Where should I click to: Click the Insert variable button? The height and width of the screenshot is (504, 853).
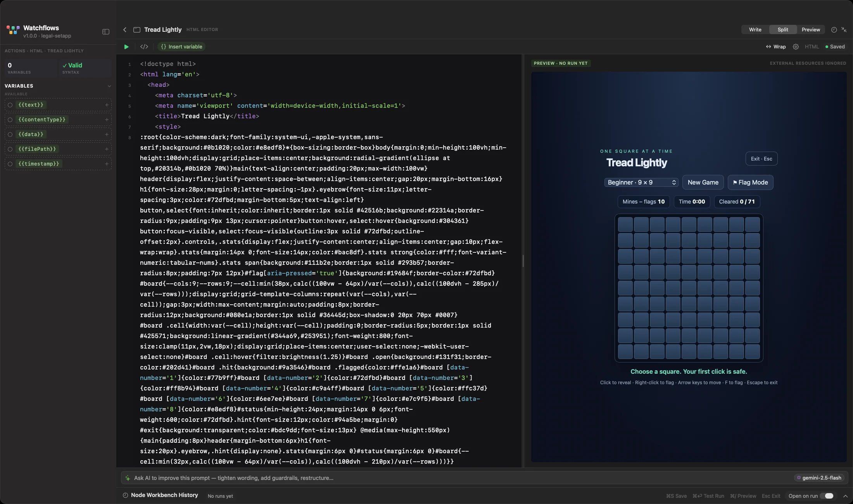(181, 47)
